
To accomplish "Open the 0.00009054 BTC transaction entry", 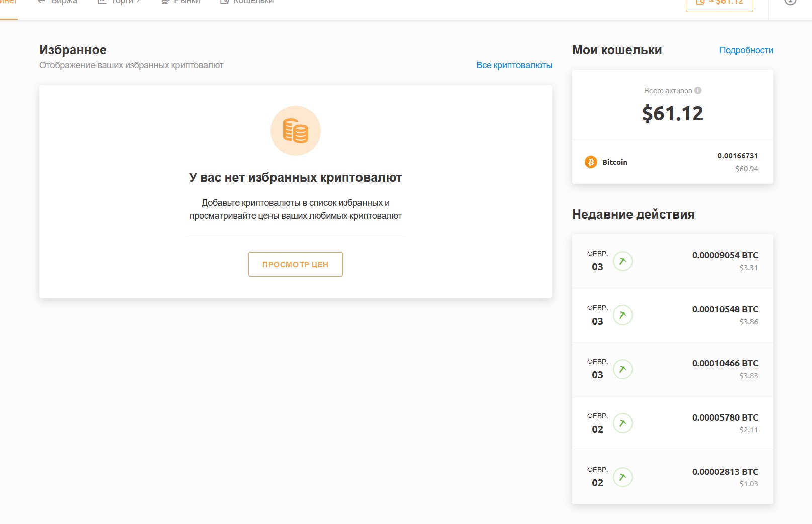I will 672,261.
